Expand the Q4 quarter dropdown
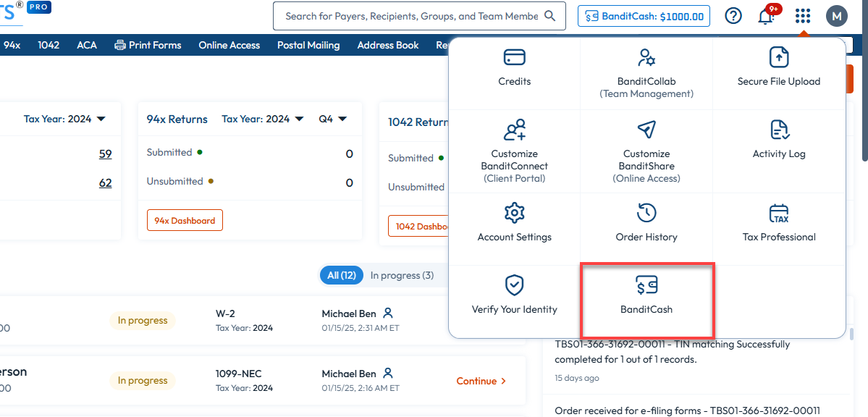 (x=333, y=119)
